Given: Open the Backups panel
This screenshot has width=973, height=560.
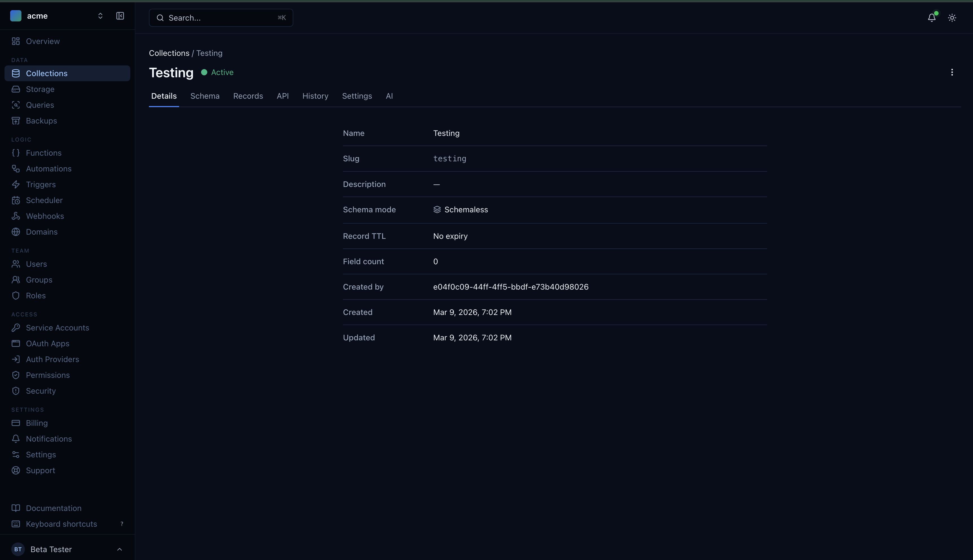Looking at the screenshot, I should (41, 120).
